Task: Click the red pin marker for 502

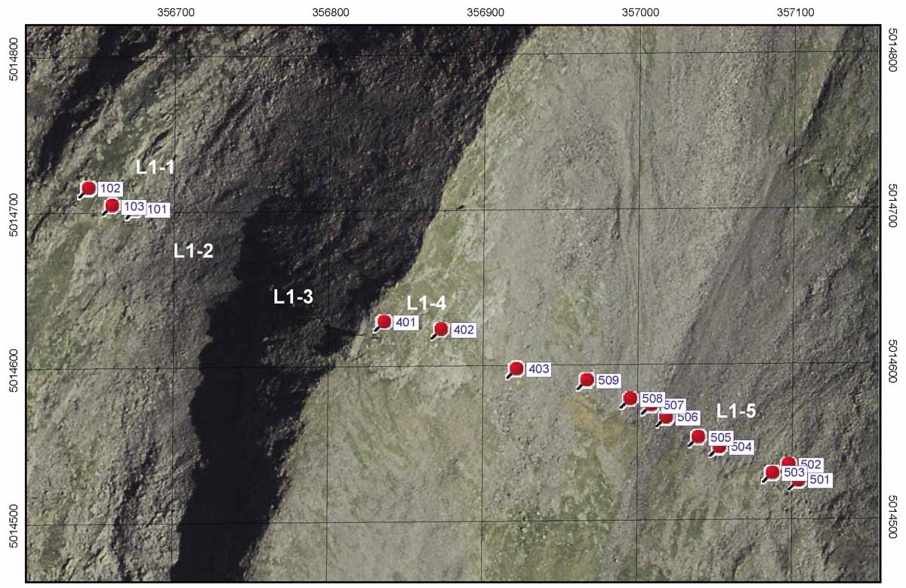Action: point(788,462)
